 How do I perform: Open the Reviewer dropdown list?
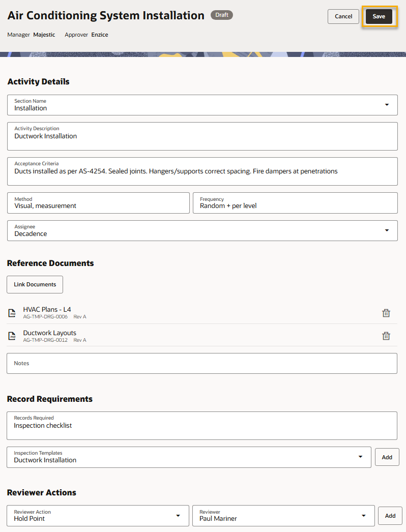pyautogui.click(x=364, y=515)
